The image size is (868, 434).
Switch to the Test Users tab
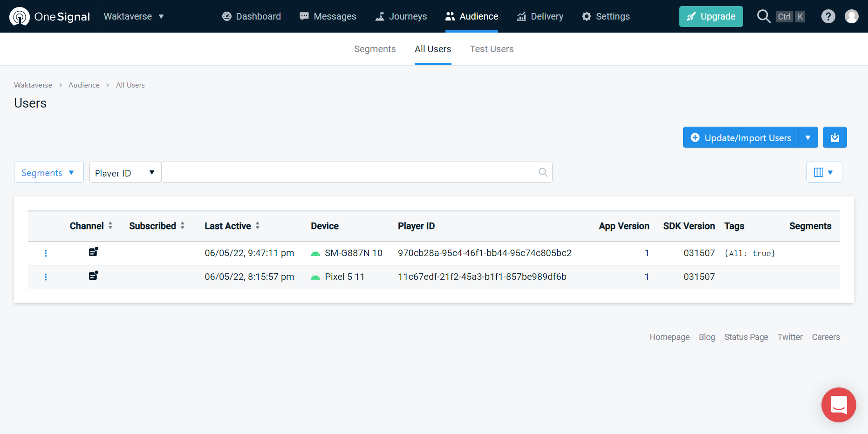[x=492, y=49]
